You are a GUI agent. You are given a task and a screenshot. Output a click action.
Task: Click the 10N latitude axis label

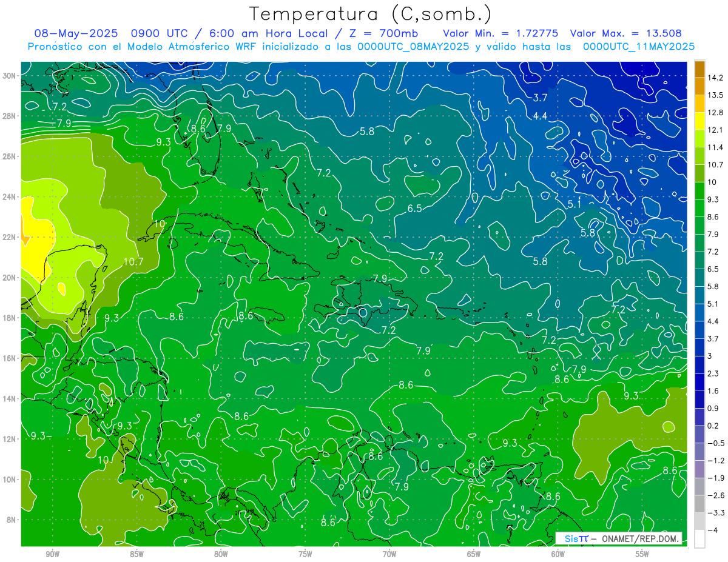(x=8, y=480)
